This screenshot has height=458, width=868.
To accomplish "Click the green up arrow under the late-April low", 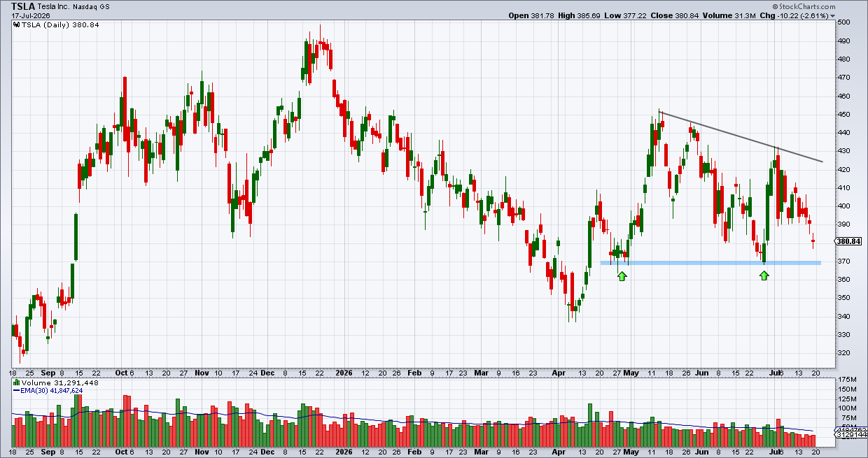I will click(x=622, y=276).
